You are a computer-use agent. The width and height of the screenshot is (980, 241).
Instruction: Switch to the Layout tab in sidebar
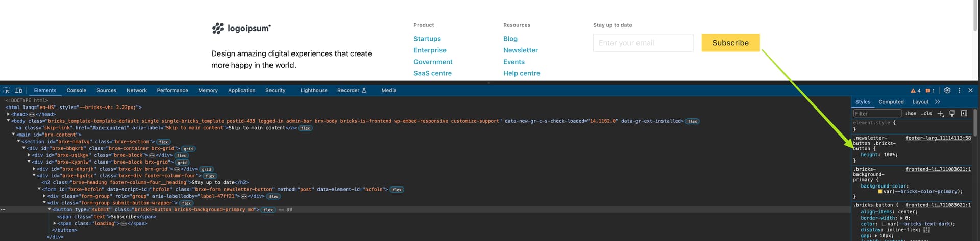point(920,102)
